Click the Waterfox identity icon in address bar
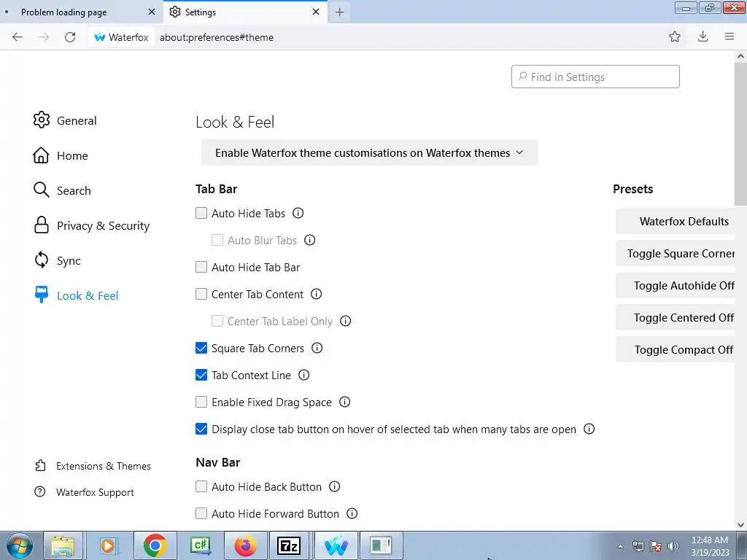 (x=122, y=37)
